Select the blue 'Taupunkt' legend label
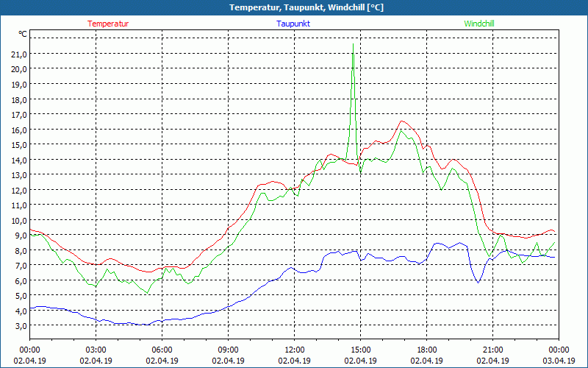The width and height of the screenshot is (588, 368). coord(293,24)
